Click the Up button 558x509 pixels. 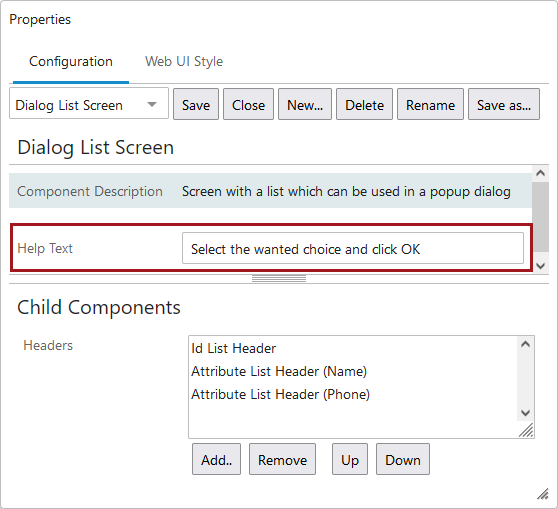point(350,460)
